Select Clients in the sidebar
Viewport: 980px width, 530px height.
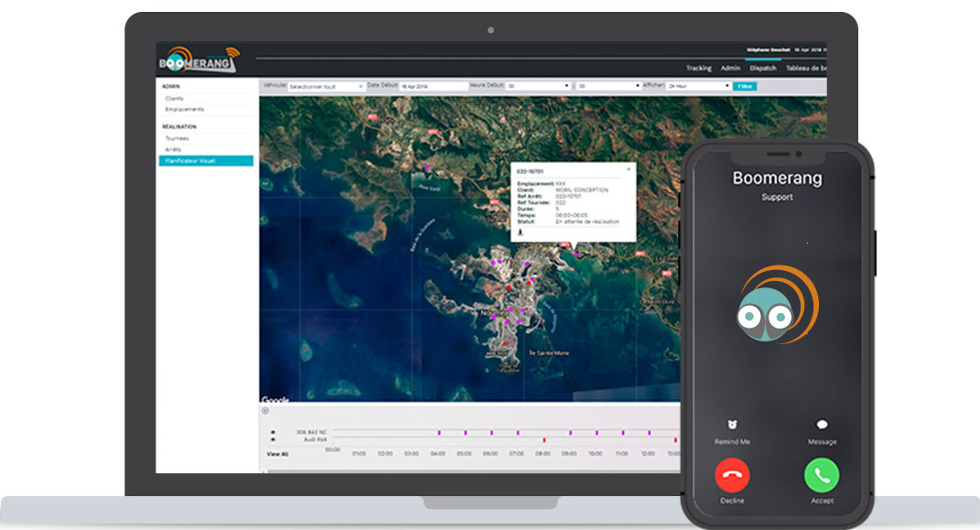point(175,99)
